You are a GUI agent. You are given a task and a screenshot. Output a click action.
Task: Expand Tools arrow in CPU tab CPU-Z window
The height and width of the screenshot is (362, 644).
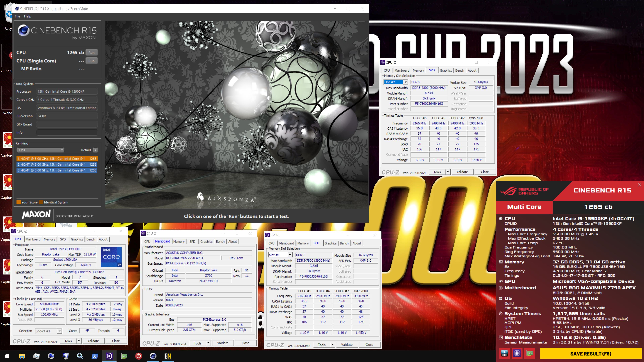79,341
